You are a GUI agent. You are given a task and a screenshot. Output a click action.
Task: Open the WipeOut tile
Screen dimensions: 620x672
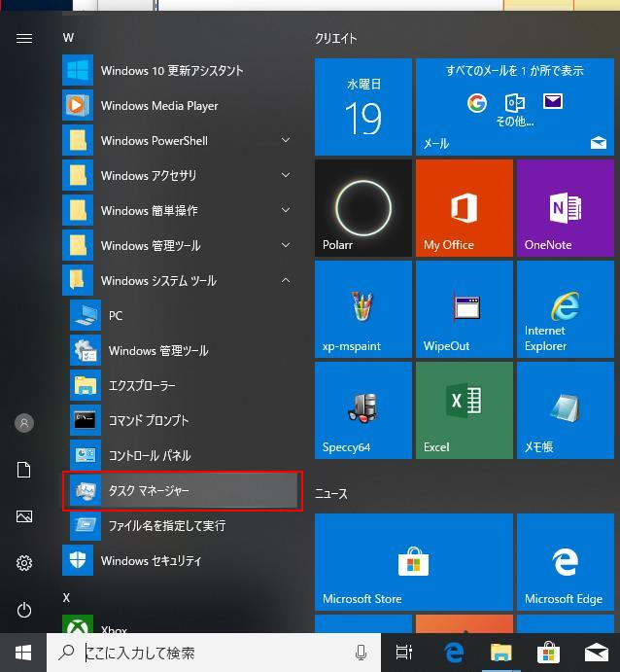click(464, 309)
